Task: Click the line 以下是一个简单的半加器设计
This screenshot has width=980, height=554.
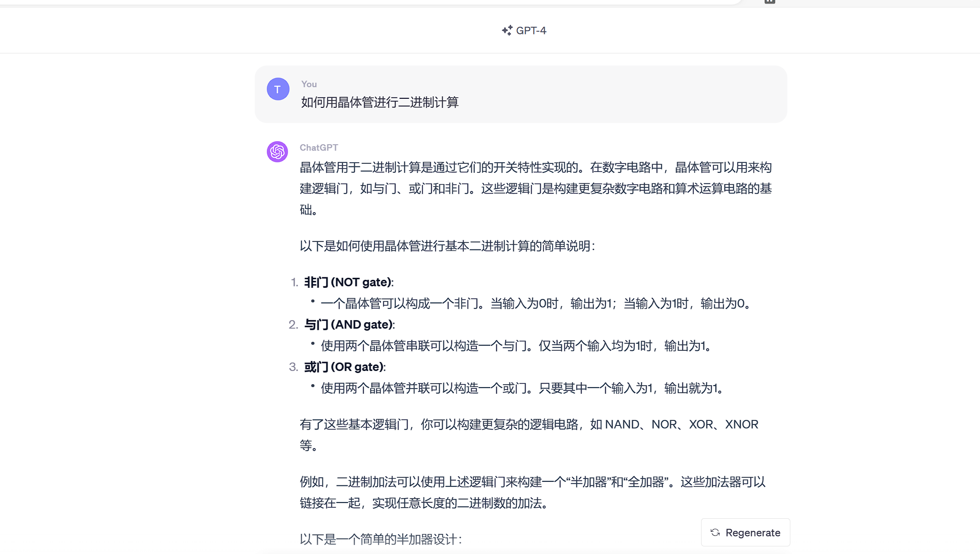Action: (x=381, y=539)
